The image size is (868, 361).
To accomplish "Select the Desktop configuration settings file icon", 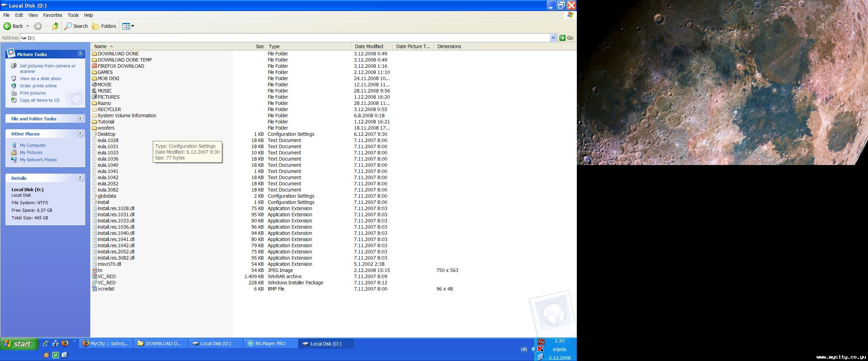I will 94,134.
